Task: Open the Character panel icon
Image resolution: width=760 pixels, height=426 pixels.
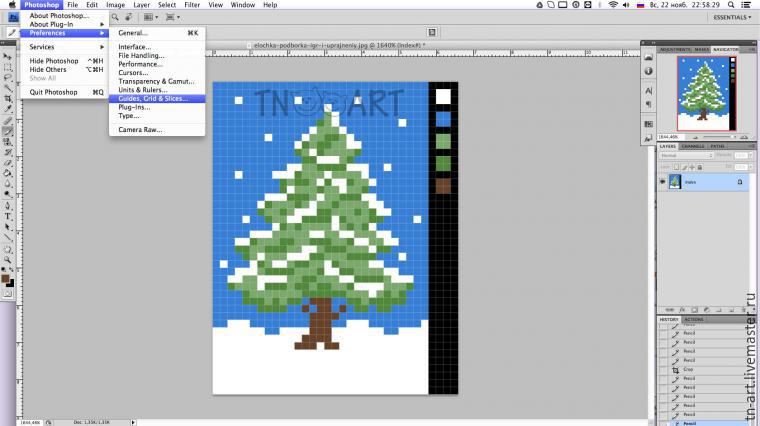Action: pyautogui.click(x=648, y=90)
